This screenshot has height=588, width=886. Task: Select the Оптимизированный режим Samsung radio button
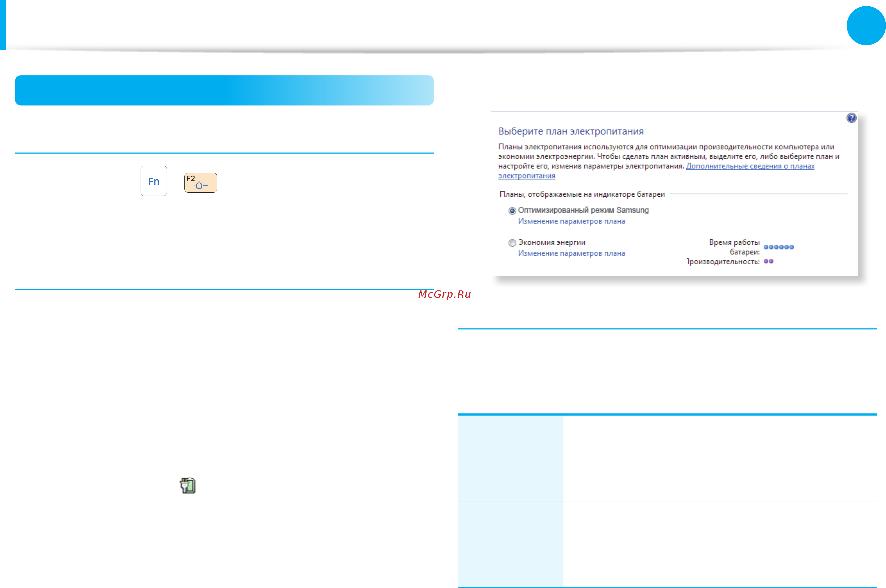[512, 211]
